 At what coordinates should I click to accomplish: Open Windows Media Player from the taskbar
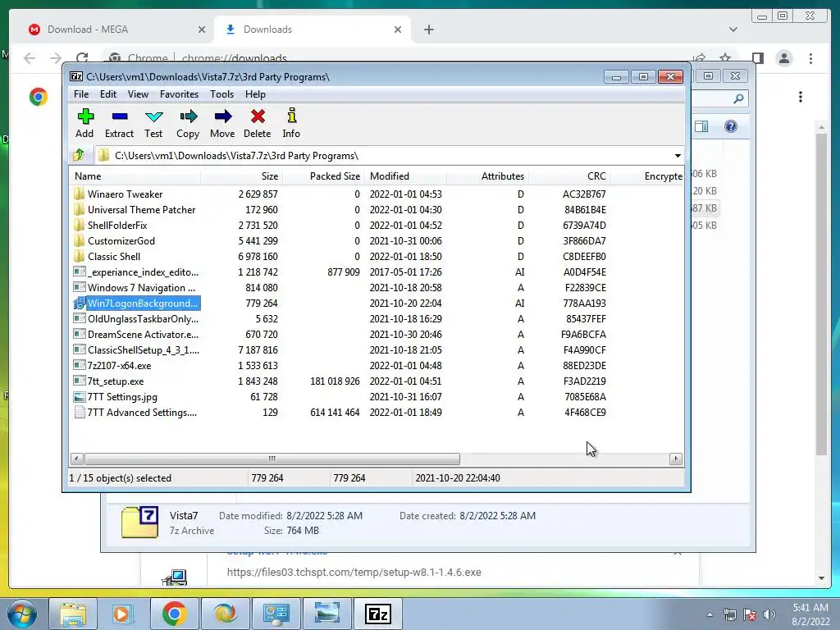click(123, 614)
